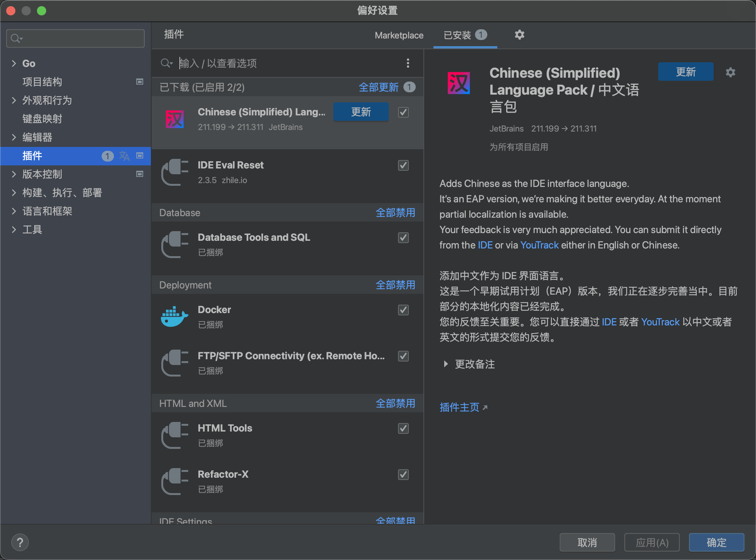Image resolution: width=756 pixels, height=560 pixels.
Task: Click the 全部更新 link
Action: 379,87
